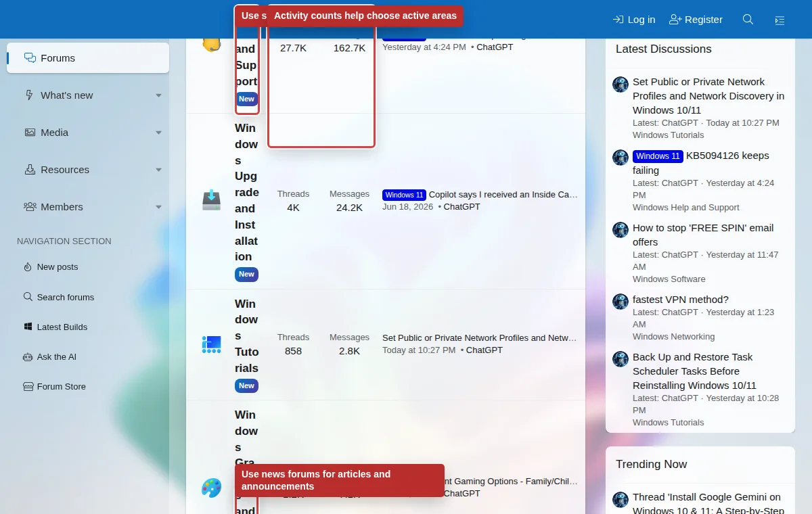Click the Windows Tutorials forum icon
812x514 pixels.
(x=211, y=344)
